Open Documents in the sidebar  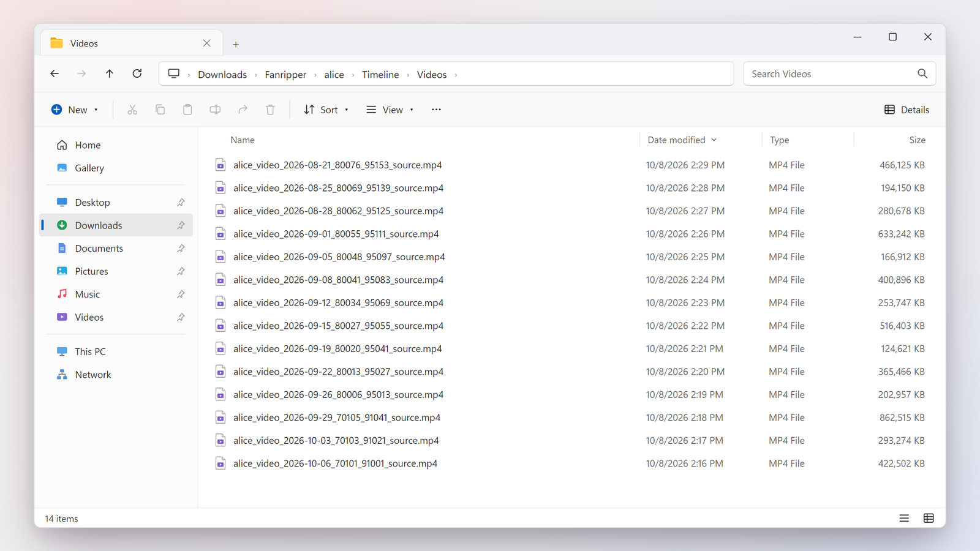click(116, 248)
